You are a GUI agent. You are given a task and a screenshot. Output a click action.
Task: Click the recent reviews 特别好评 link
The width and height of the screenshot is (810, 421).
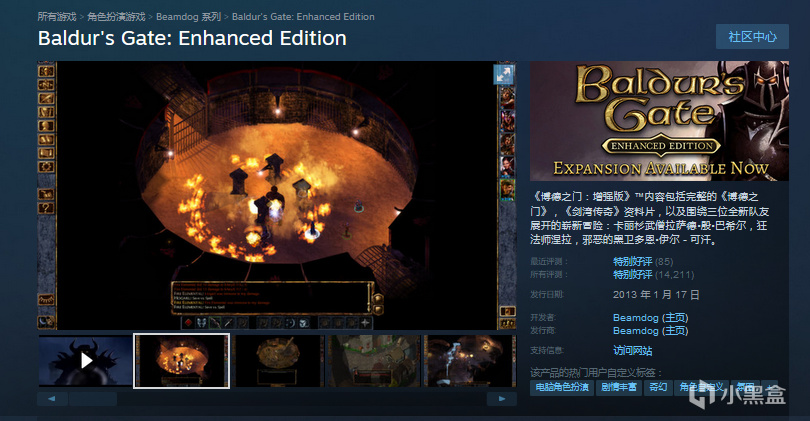(x=632, y=261)
